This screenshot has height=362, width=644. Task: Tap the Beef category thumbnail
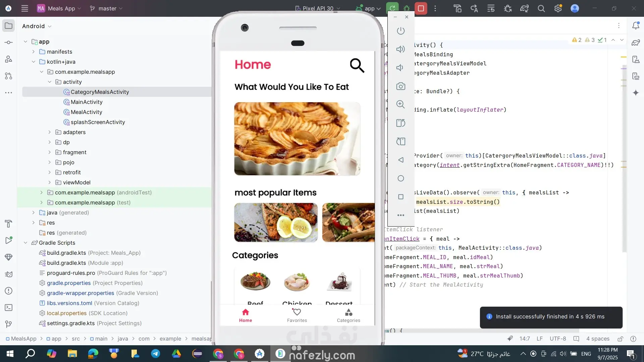[x=255, y=282]
